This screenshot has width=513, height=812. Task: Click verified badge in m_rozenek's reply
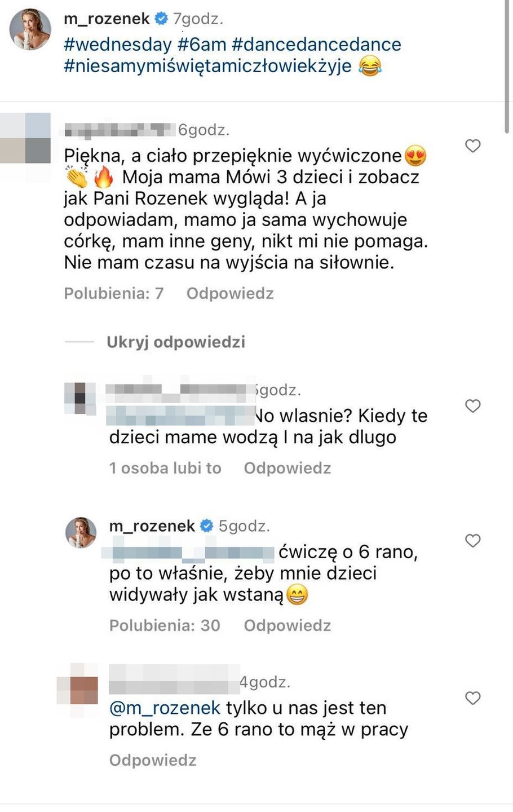(x=206, y=526)
